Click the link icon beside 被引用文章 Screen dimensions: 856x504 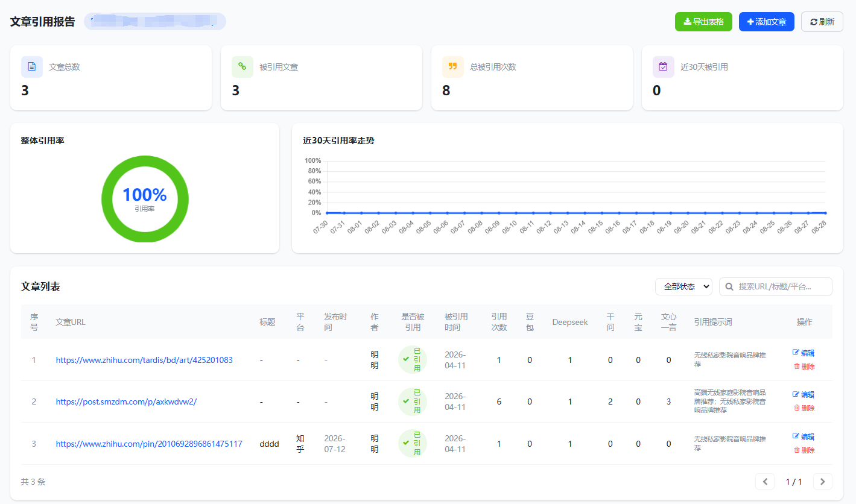click(x=243, y=67)
